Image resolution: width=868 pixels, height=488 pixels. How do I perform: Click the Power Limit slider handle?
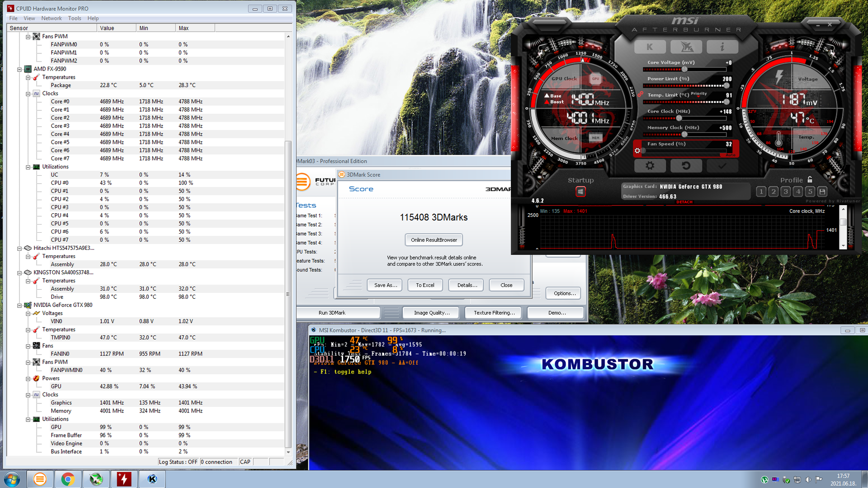click(726, 85)
